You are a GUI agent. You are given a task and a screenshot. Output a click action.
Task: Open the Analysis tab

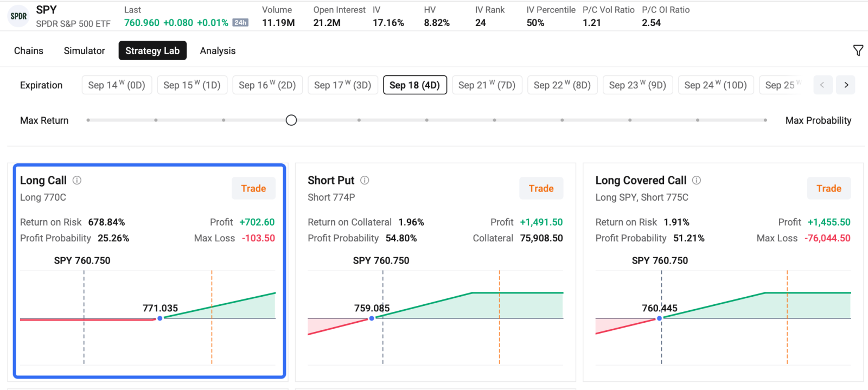click(x=218, y=50)
